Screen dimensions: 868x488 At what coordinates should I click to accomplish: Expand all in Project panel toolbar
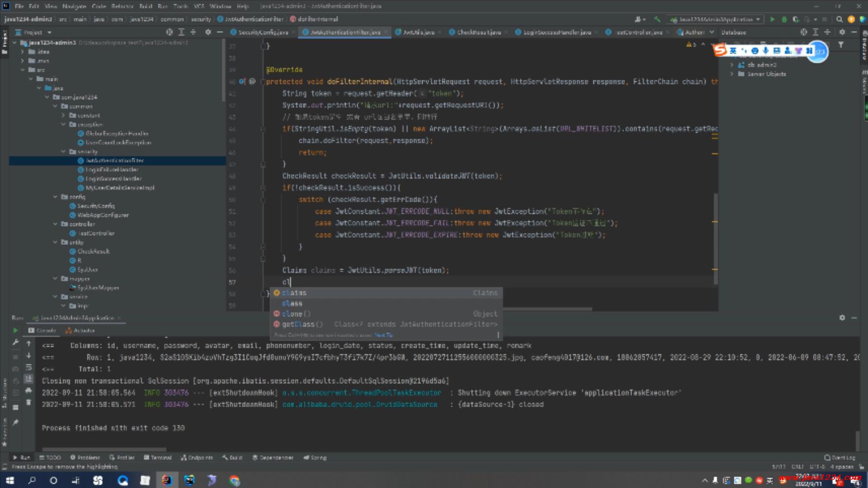[x=181, y=32]
